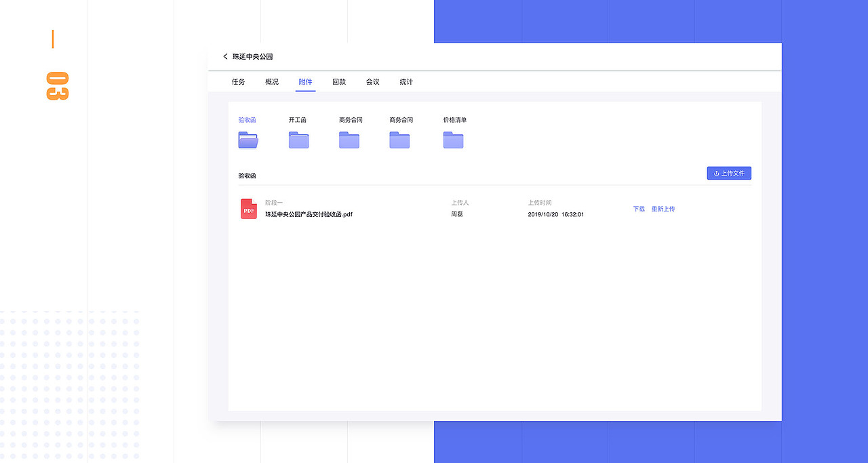Open the 价格清单 folder icon
Viewport: 868px width, 463px height.
453,140
